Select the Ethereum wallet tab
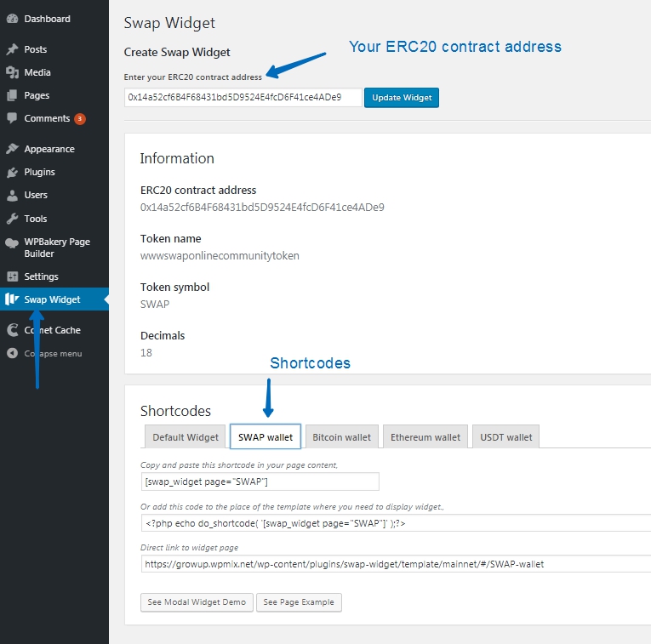This screenshot has height=644, width=651. 425,437
